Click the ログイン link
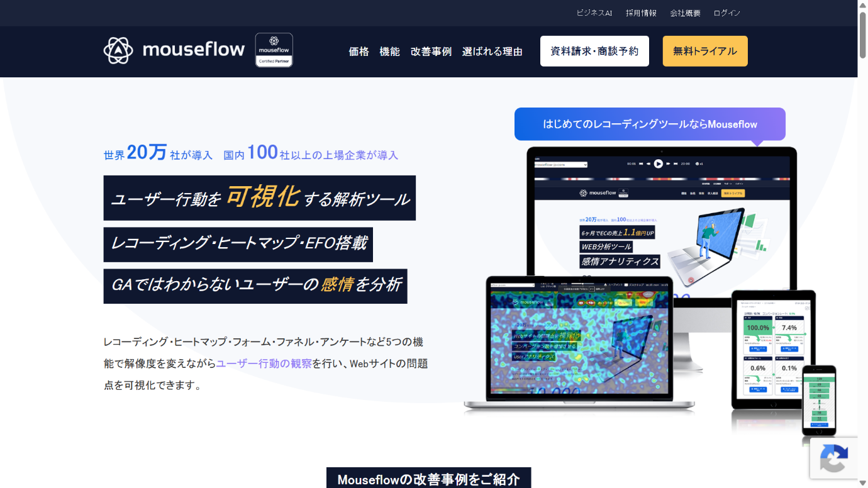Viewport: 868px width, 488px height. click(x=727, y=13)
